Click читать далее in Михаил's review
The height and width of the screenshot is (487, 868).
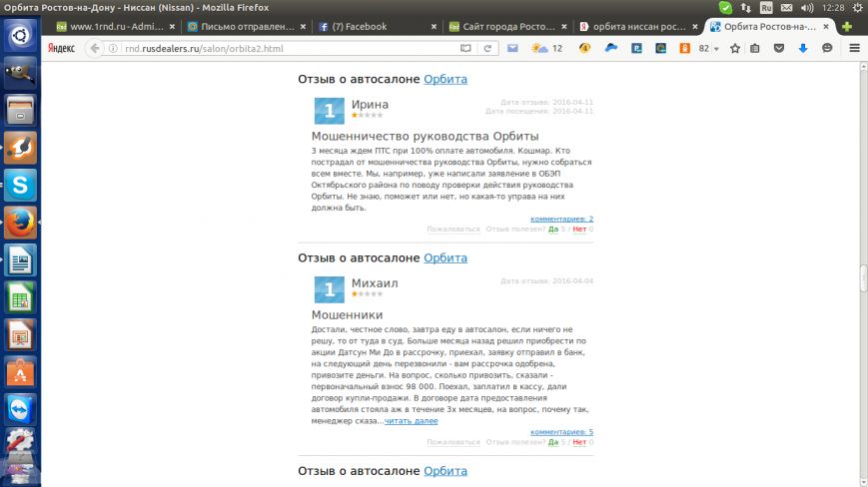[411, 421]
